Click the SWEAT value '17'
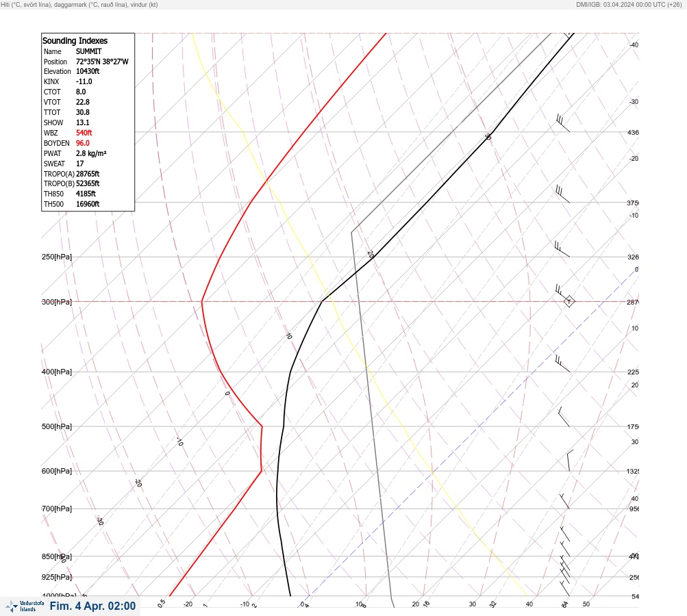 [x=79, y=164]
